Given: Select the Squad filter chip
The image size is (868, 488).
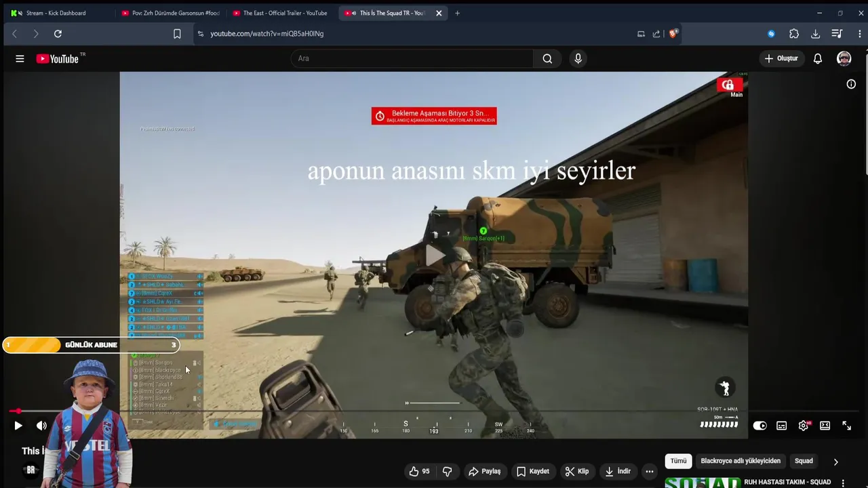Looking at the screenshot, I should 804,461.
